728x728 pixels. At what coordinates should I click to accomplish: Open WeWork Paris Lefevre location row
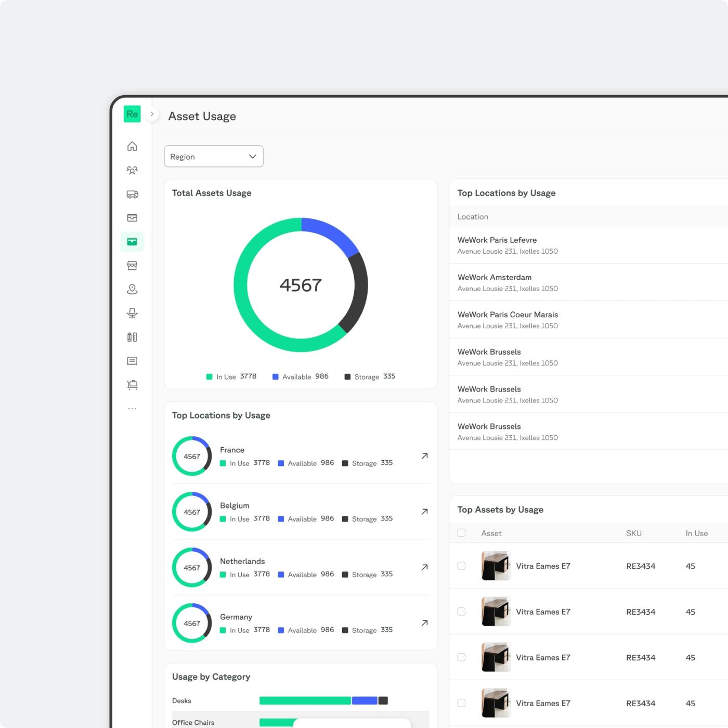(x=589, y=245)
